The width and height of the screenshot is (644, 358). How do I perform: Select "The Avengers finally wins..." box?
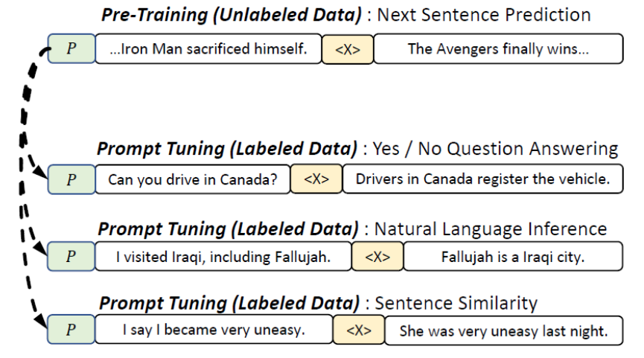coord(498,48)
